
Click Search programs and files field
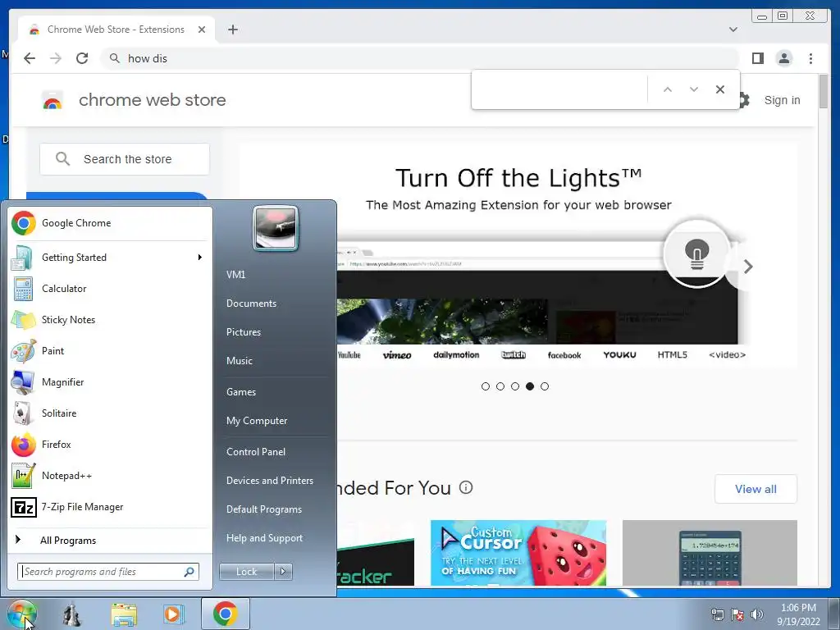(107, 572)
